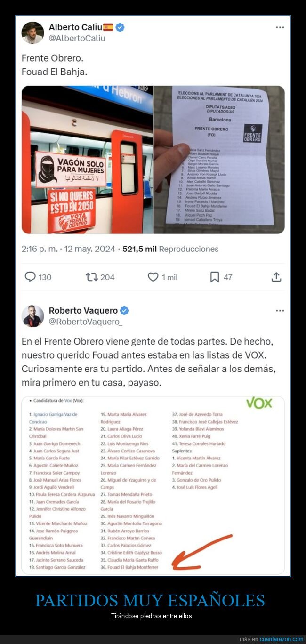Click the retweet icon showing 204

92,277
